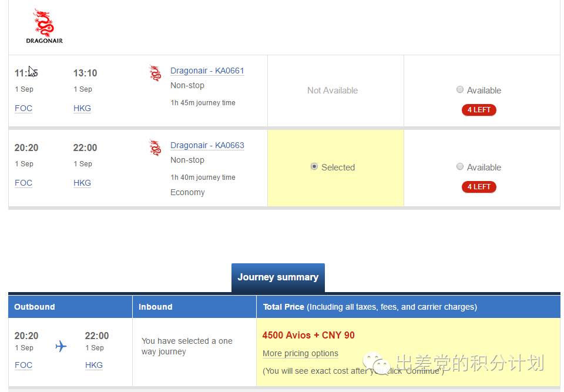Image resolution: width=564 pixels, height=392 pixels.
Task: Open More pricing options link
Action: point(300,353)
